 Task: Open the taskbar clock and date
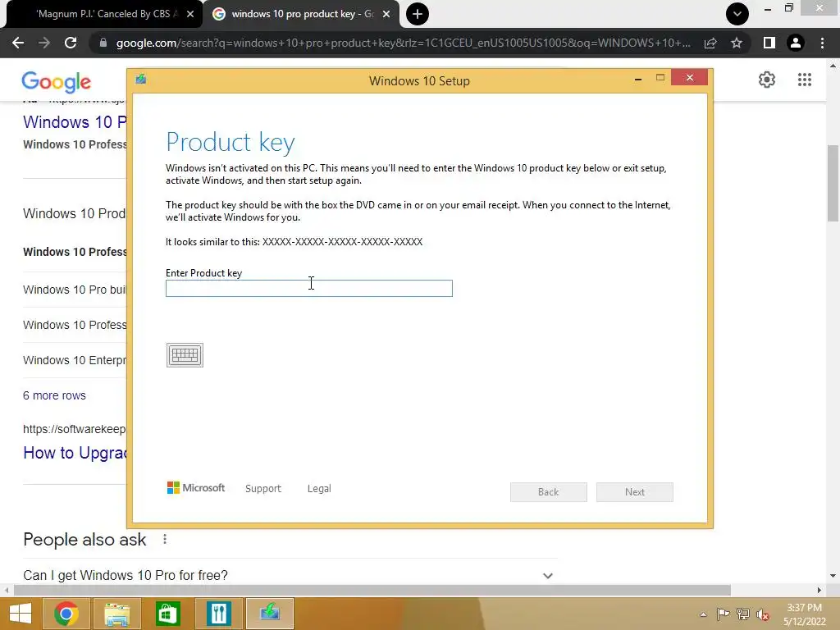(804, 614)
